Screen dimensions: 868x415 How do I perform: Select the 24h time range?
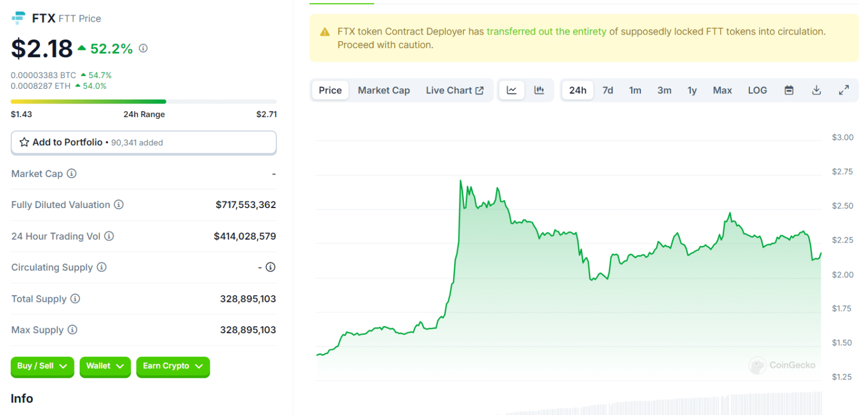point(578,90)
